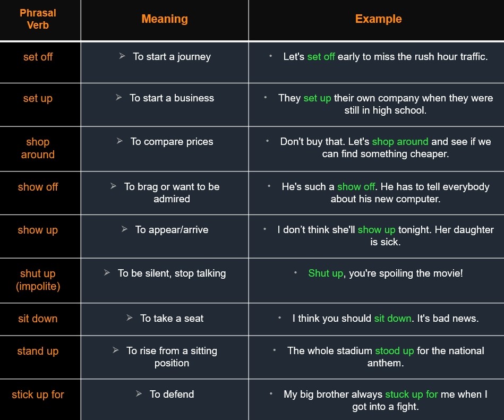Select the 'Meaning' column header
This screenshot has width=504, height=420.
[165, 19]
